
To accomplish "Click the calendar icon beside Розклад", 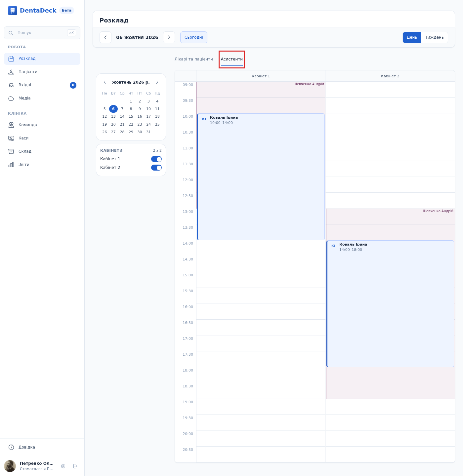I will tap(11, 59).
